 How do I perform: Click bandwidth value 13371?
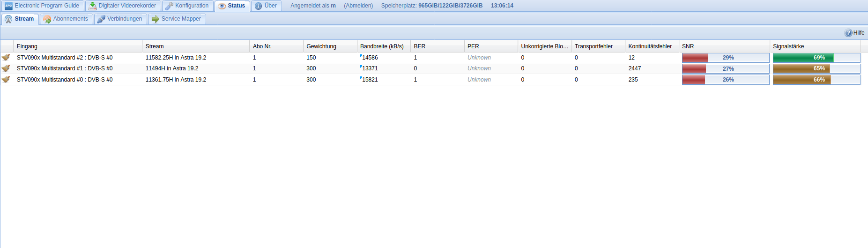tap(370, 68)
